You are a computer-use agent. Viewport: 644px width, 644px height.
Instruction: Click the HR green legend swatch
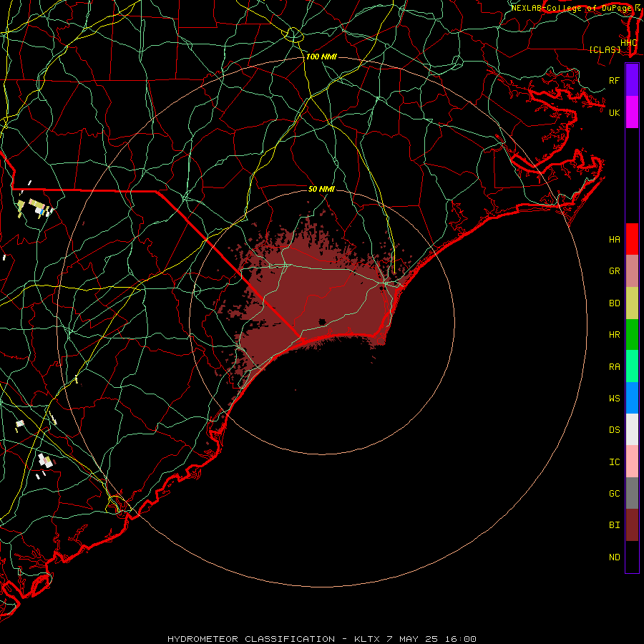632,334
